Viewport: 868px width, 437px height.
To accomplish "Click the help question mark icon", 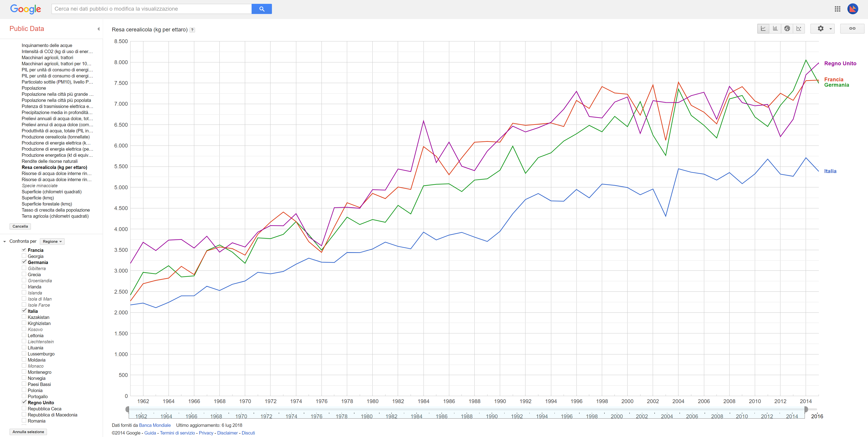I will pos(192,30).
